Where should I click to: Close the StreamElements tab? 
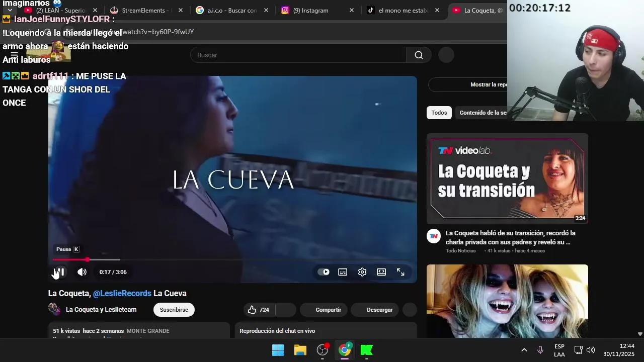pyautogui.click(x=181, y=10)
